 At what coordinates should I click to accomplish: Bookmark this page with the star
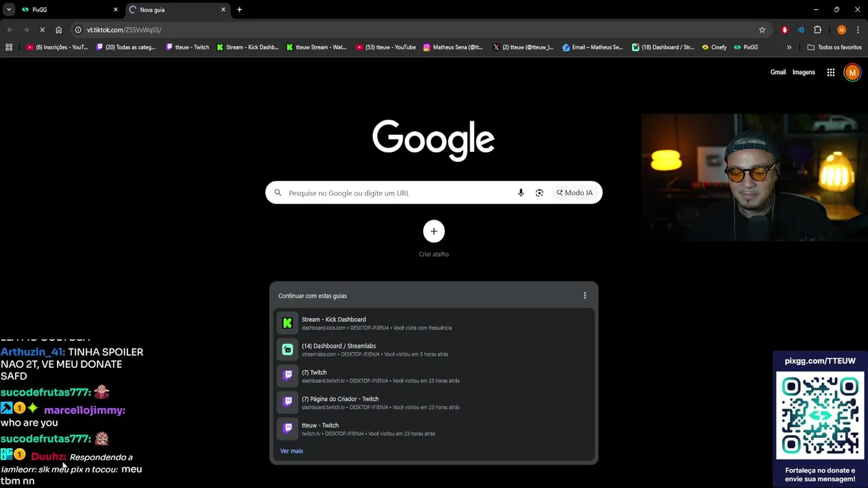(x=762, y=30)
